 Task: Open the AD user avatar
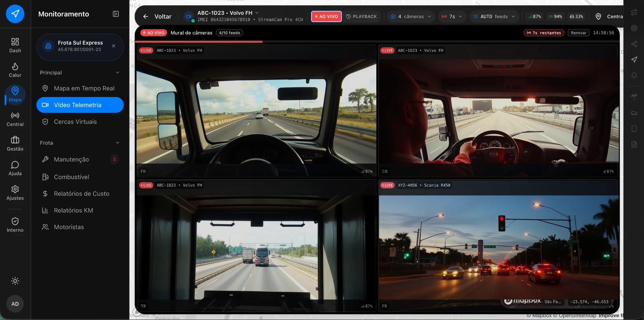tap(15, 304)
